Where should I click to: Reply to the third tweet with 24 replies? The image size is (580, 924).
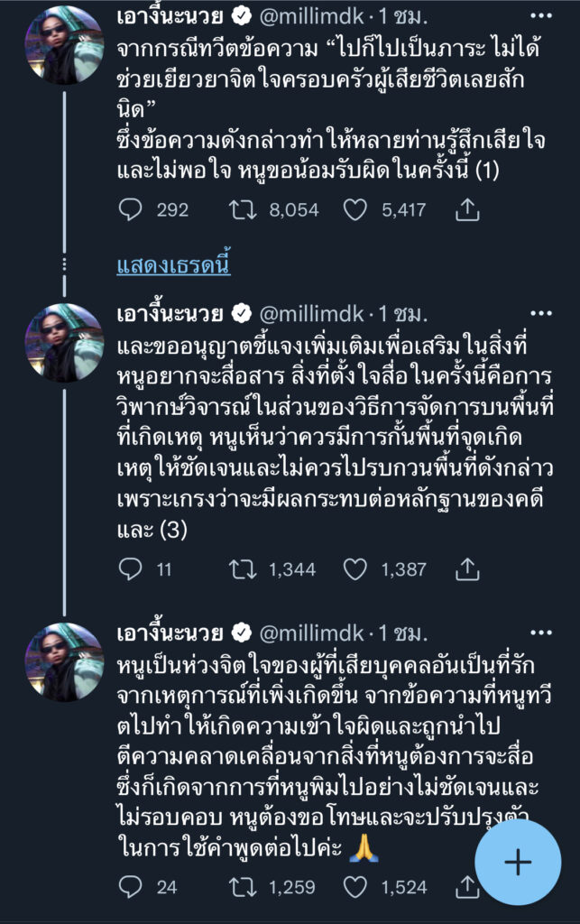[131, 887]
